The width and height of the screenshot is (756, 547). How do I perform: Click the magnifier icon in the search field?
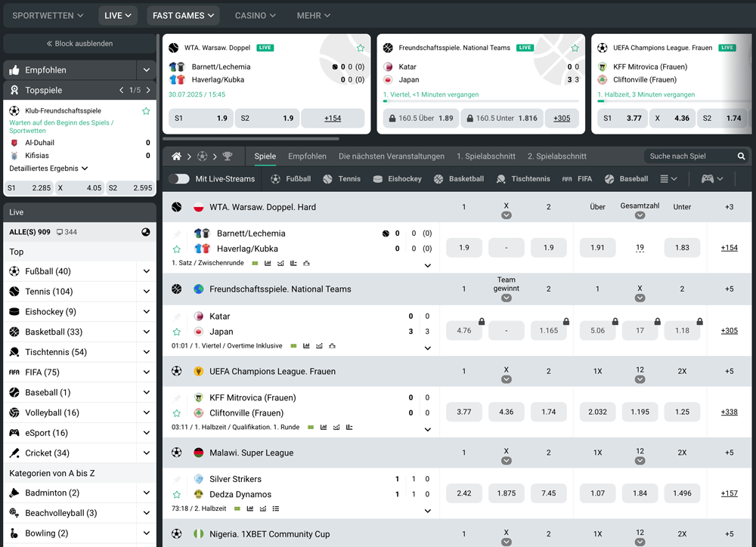click(x=741, y=156)
